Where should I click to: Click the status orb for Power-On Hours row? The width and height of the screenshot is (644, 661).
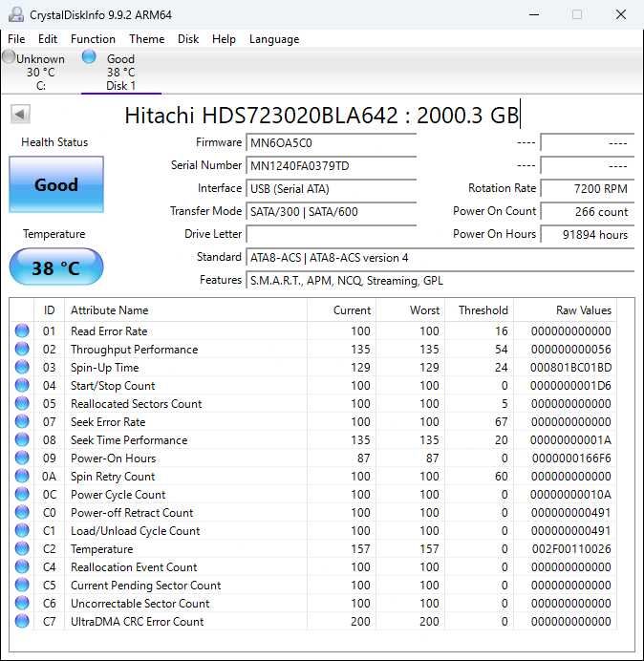click(x=22, y=458)
